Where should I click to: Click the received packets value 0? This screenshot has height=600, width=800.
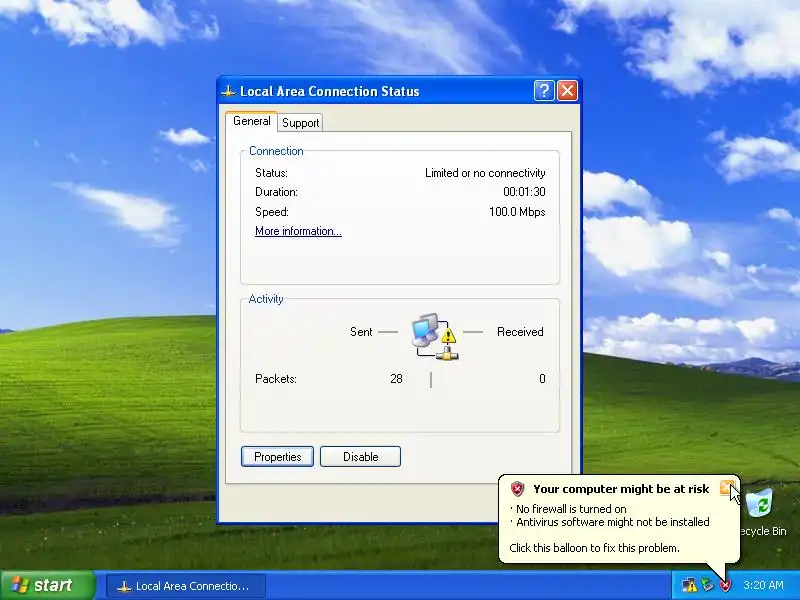542,379
